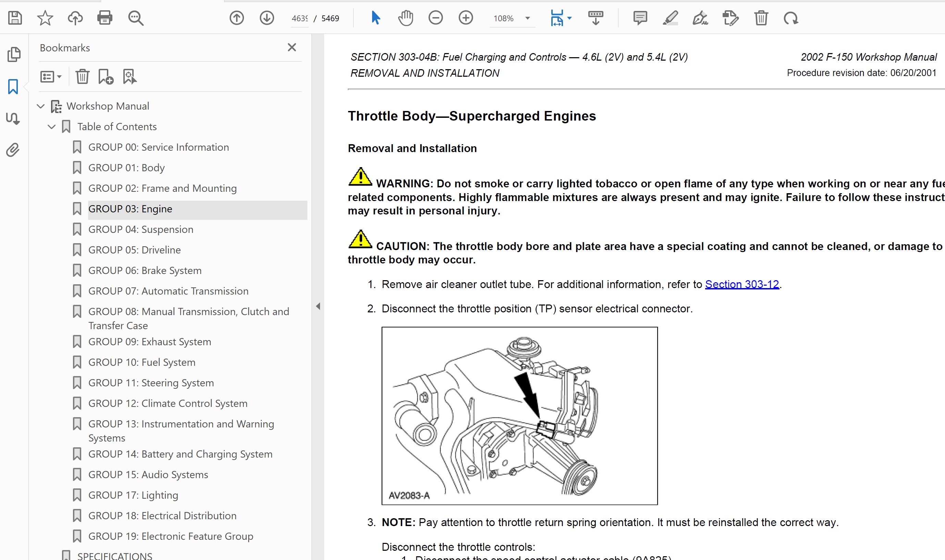945x560 pixels.
Task: Click the Save file icon
Action: click(x=15, y=18)
